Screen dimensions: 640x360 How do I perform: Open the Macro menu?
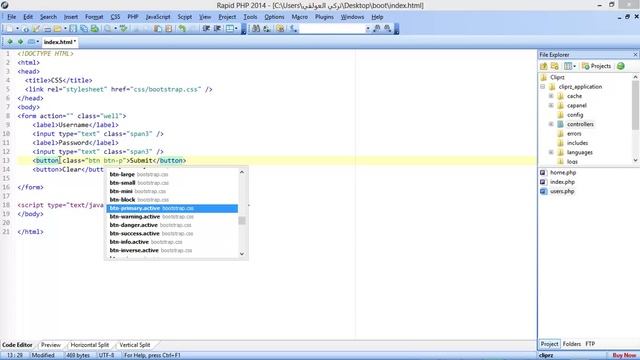pyautogui.click(x=300, y=17)
